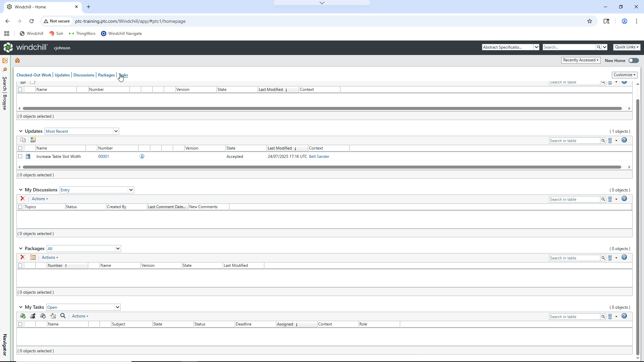Click the edit in spreadsheet icon in My Tasks
This screenshot has height=362, width=644.
tap(53, 316)
